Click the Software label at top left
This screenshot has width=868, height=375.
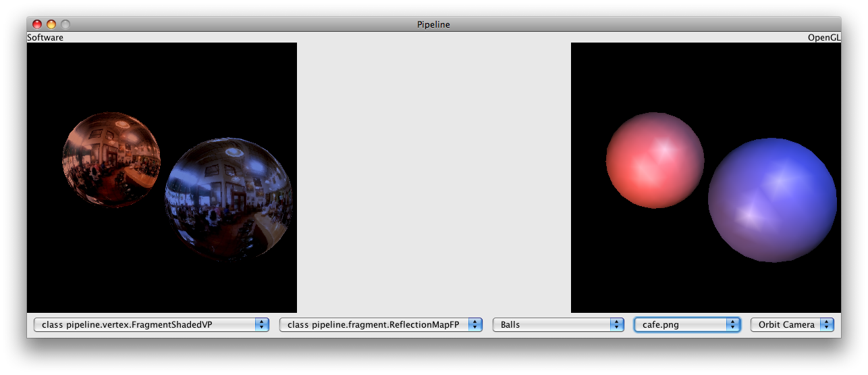(x=45, y=38)
